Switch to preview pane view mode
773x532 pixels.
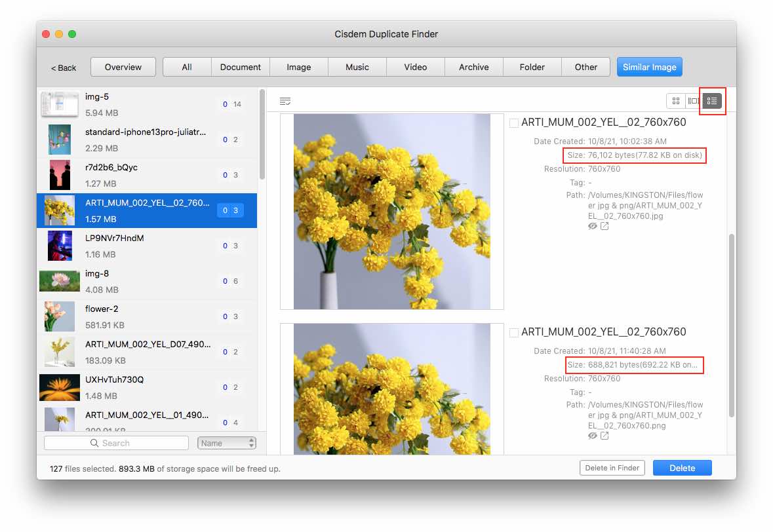click(x=695, y=101)
